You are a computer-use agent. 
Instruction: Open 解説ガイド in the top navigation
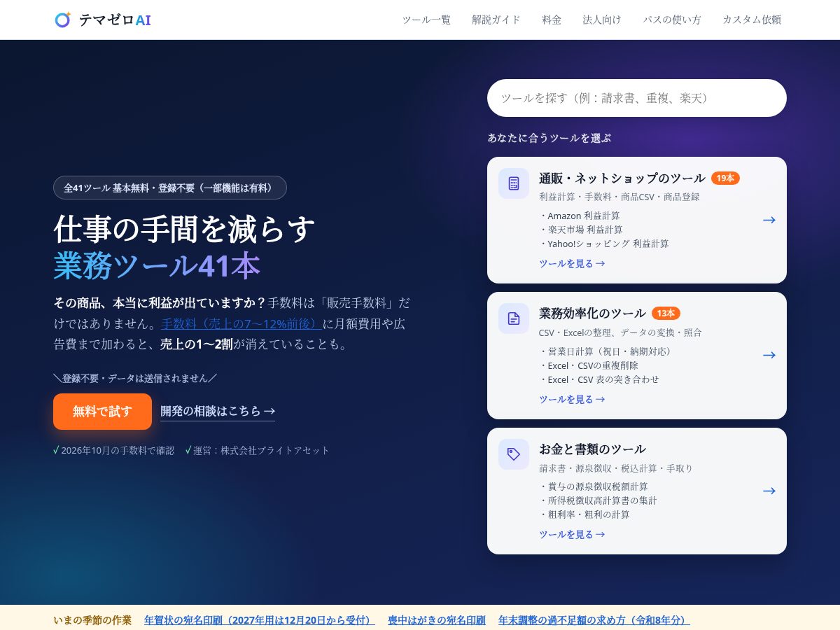click(496, 20)
